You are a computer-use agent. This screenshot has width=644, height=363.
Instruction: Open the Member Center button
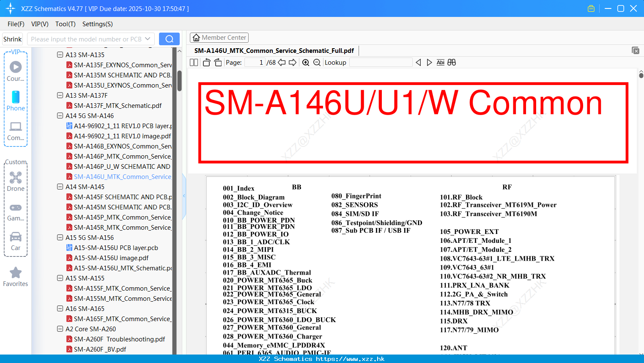point(219,38)
